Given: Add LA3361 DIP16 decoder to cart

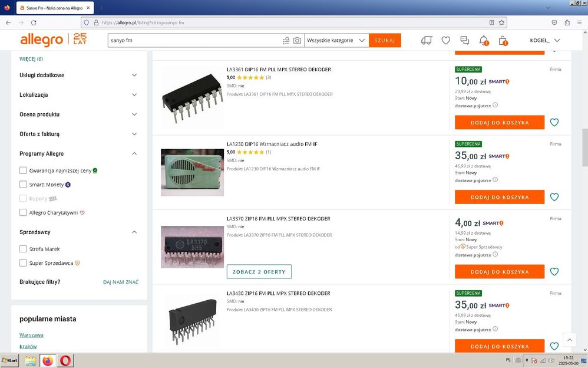Looking at the screenshot, I should click(x=500, y=123).
